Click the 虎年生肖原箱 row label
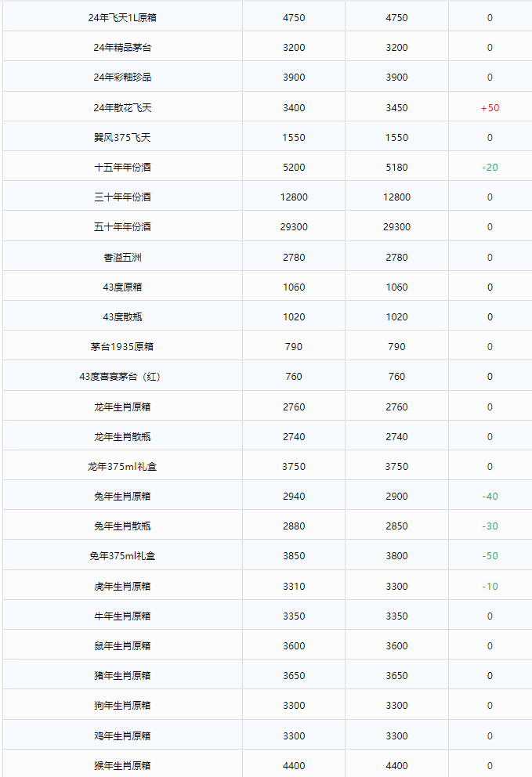 tap(122, 587)
